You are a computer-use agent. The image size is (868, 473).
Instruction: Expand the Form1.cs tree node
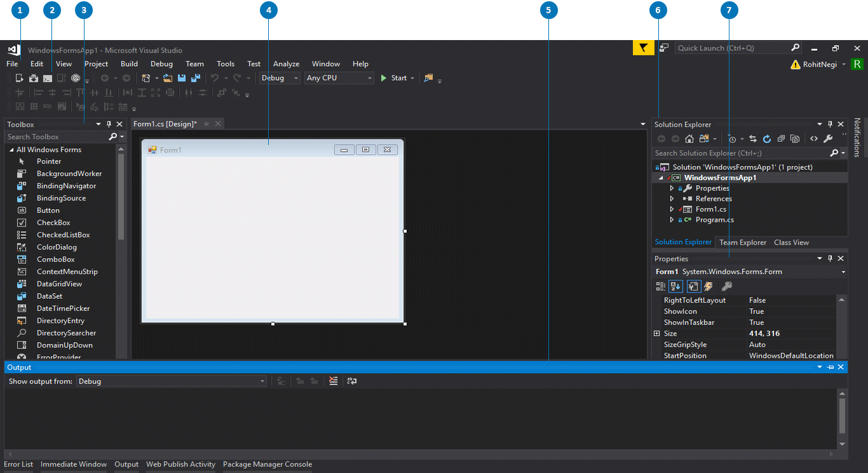(x=672, y=209)
